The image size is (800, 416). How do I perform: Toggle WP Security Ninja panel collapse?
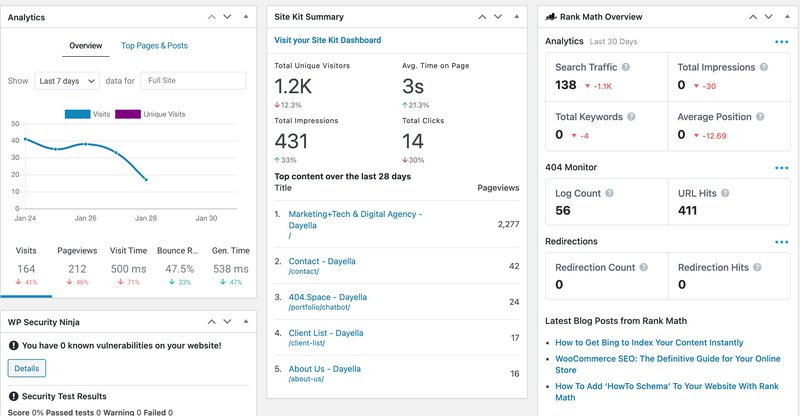point(246,322)
